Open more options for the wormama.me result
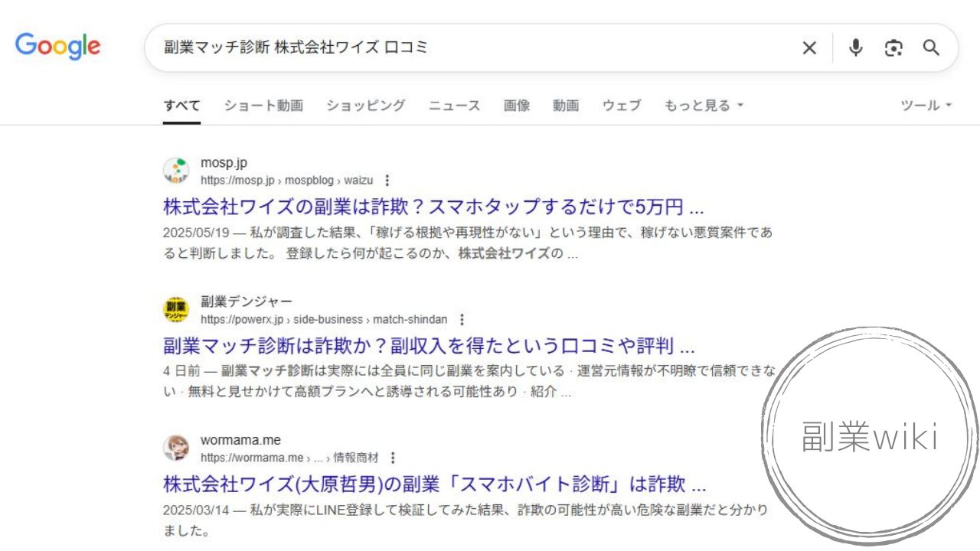Image resolution: width=980 pixels, height=551 pixels. [x=393, y=458]
